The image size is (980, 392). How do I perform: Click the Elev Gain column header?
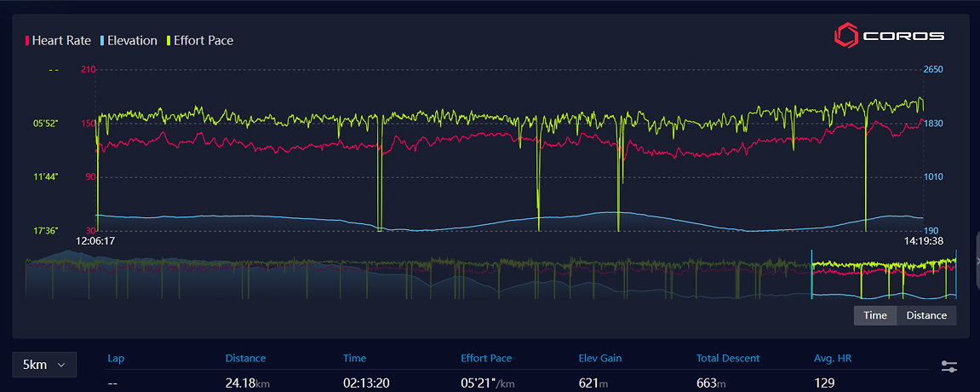(x=600, y=358)
